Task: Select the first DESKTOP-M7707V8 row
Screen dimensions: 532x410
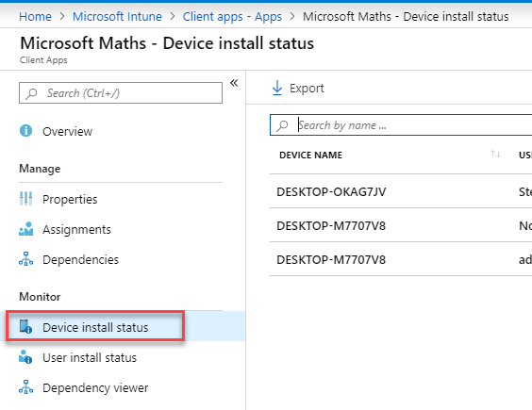Action: pyautogui.click(x=401, y=225)
